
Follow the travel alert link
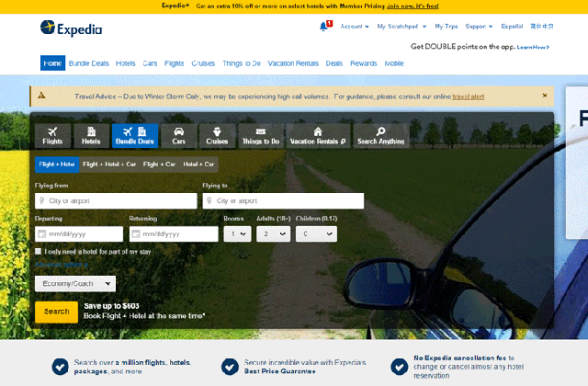(469, 96)
